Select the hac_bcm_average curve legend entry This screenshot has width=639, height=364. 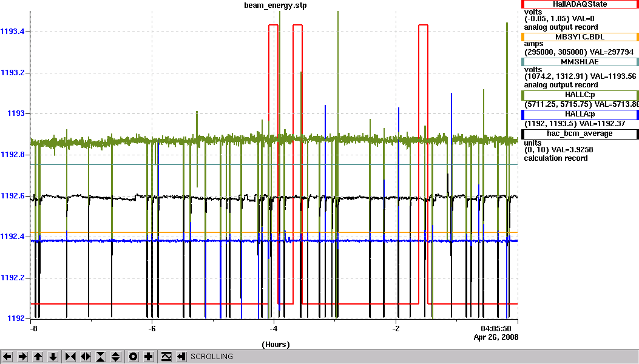[x=580, y=133]
